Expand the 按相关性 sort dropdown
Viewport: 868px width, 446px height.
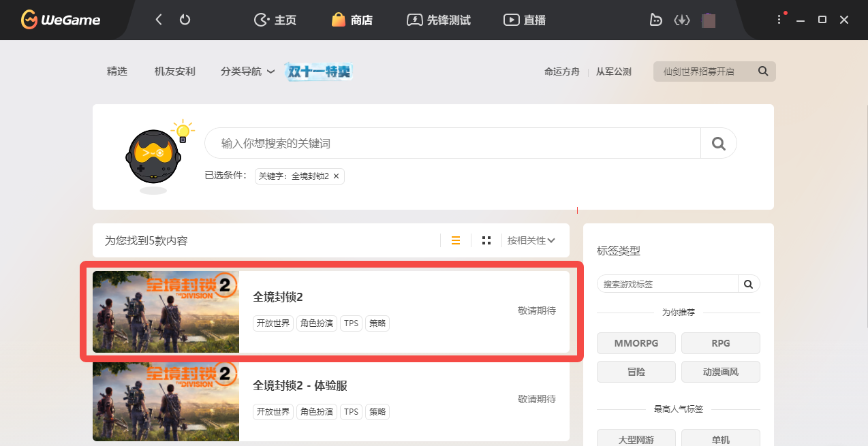(531, 240)
